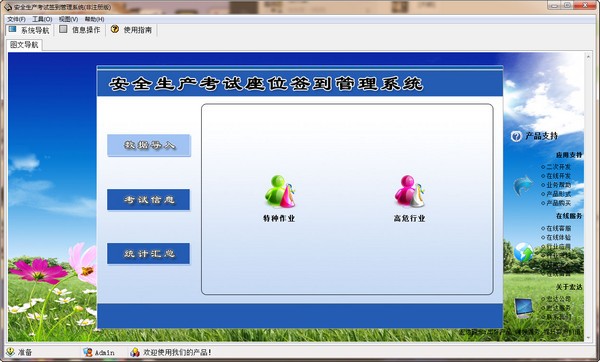Click the globe icon beside 在线服务
This screenshot has width=600, height=362.
point(523,252)
